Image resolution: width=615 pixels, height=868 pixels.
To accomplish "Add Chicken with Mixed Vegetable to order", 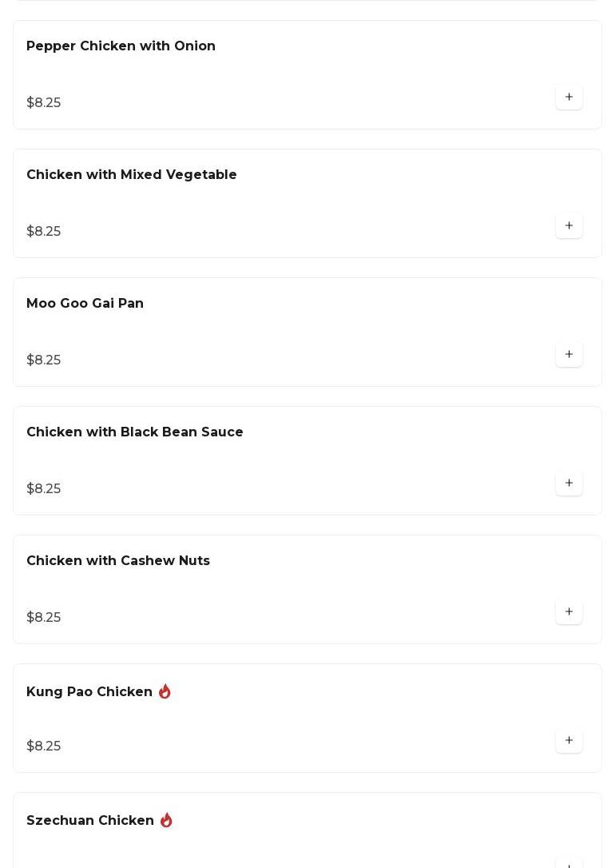I will [569, 226].
